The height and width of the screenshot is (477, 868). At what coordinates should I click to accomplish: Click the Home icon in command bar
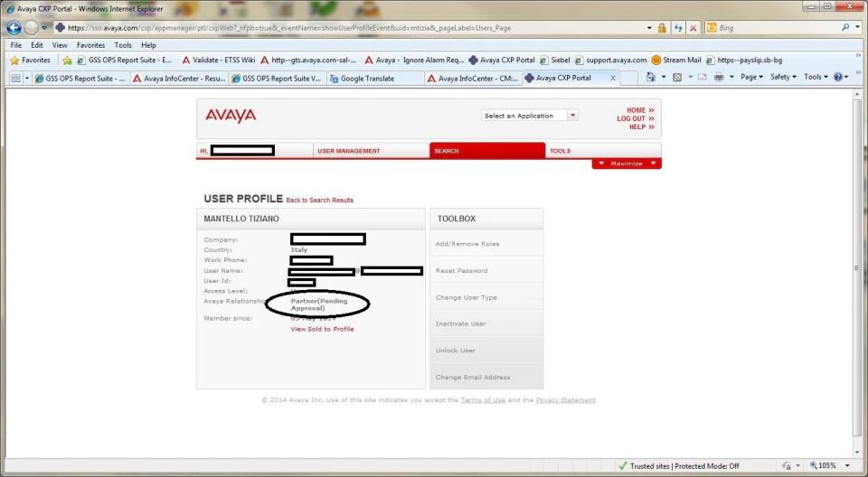click(651, 77)
